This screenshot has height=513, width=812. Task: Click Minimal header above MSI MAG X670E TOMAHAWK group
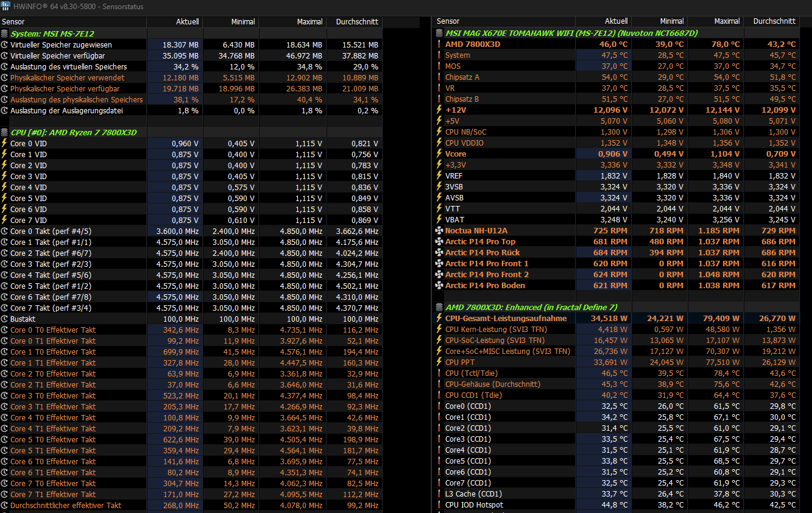[660, 21]
